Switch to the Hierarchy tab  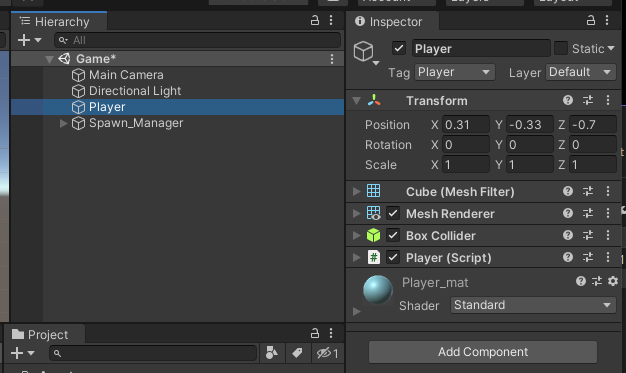pos(59,21)
